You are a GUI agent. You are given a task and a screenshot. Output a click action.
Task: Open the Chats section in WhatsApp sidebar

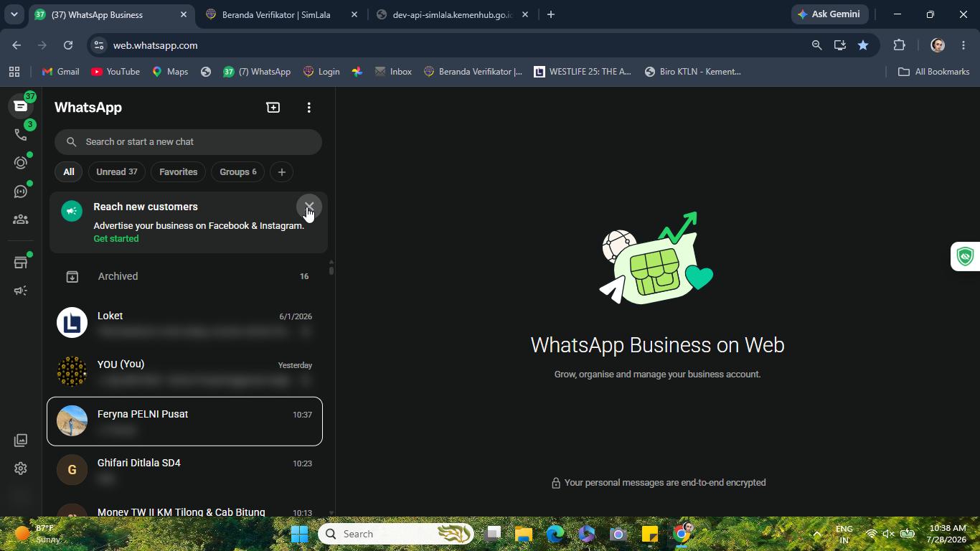coord(21,106)
